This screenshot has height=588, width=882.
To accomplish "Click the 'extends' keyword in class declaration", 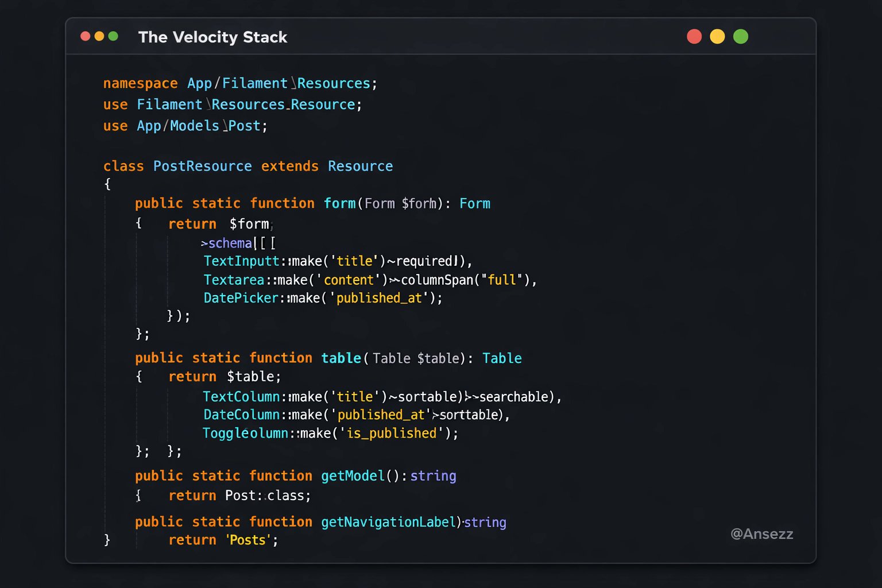I will tap(289, 167).
